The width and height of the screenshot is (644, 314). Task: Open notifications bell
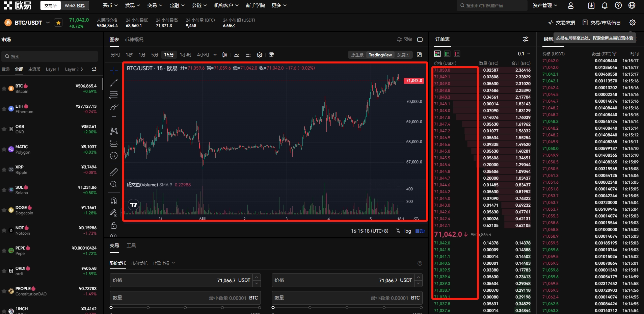tap(605, 5)
